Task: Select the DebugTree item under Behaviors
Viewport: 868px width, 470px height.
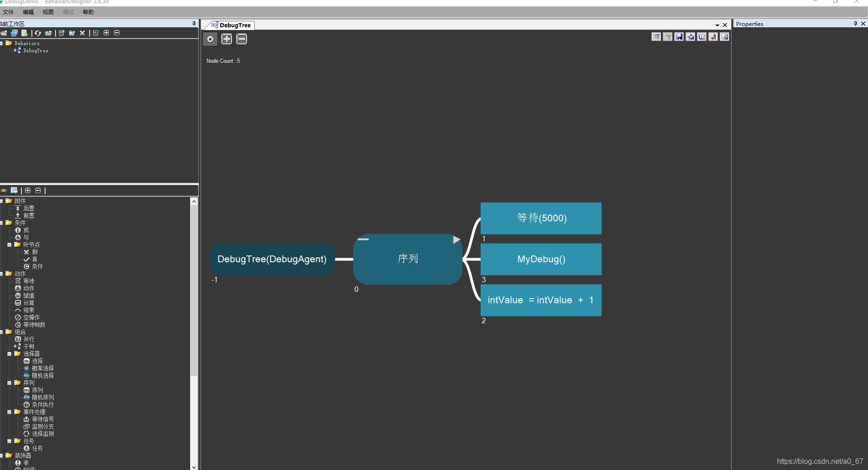Action: point(36,50)
